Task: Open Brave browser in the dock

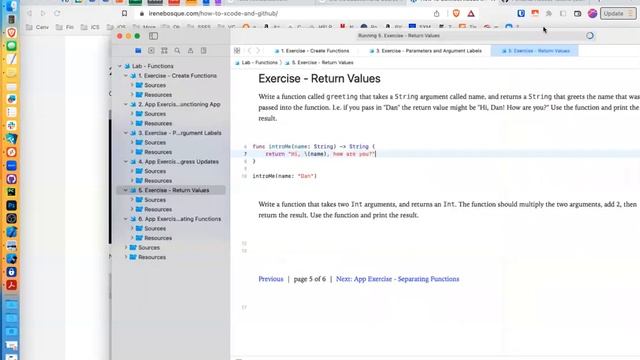Action: pyautogui.click(x=11, y=32)
